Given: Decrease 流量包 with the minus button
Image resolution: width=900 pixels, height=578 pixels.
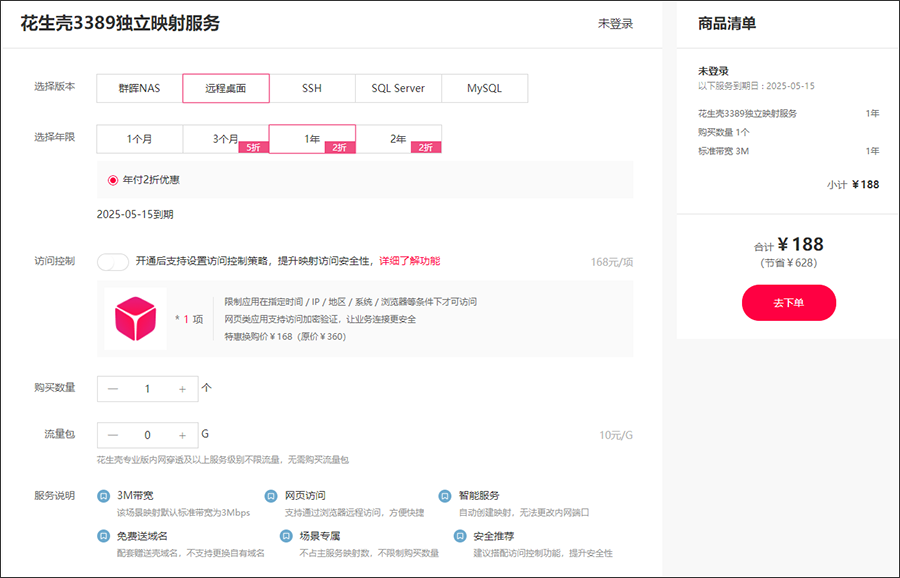Looking at the screenshot, I should tap(112, 436).
